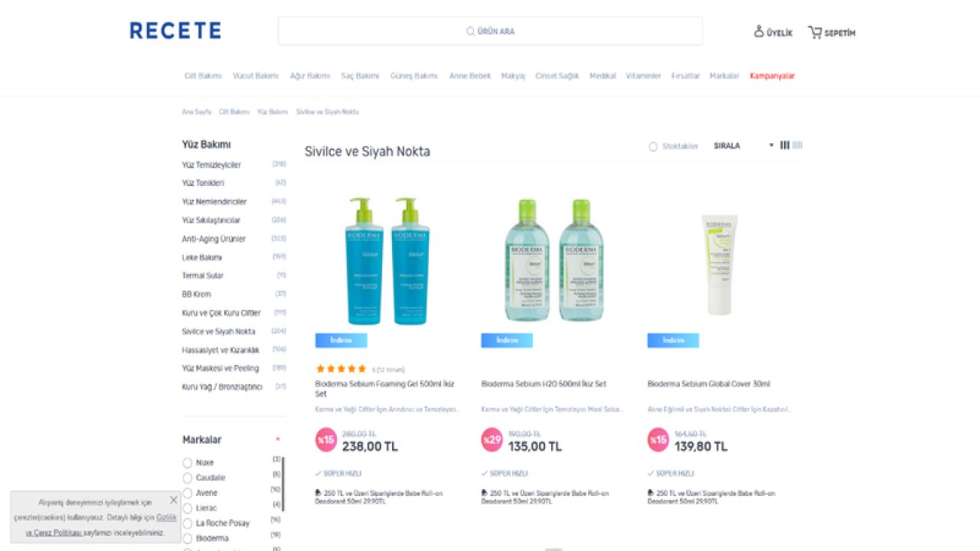The height and width of the screenshot is (551, 980).
Task: Click the %29 discount badge
Action: tap(492, 439)
